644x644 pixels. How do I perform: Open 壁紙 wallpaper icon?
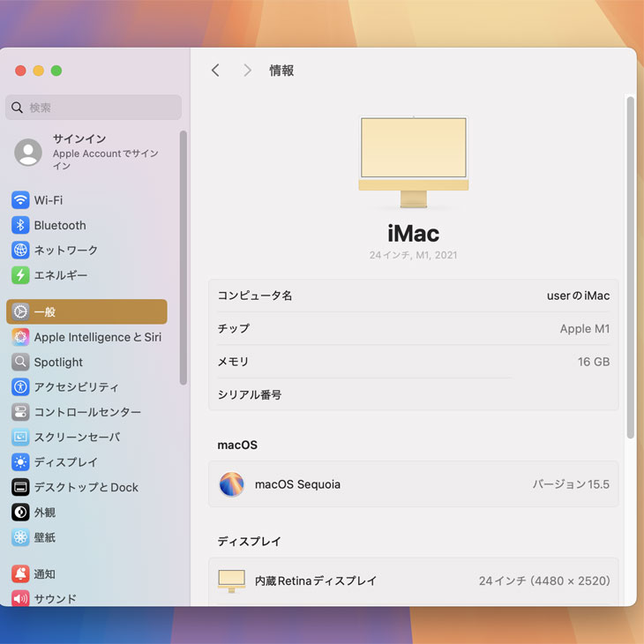click(x=20, y=537)
